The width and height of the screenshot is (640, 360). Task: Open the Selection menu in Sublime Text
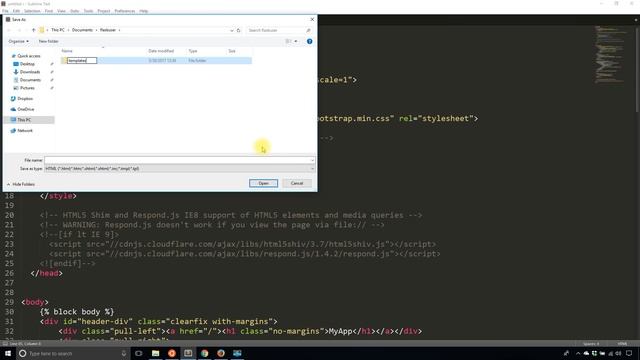coord(32,11)
